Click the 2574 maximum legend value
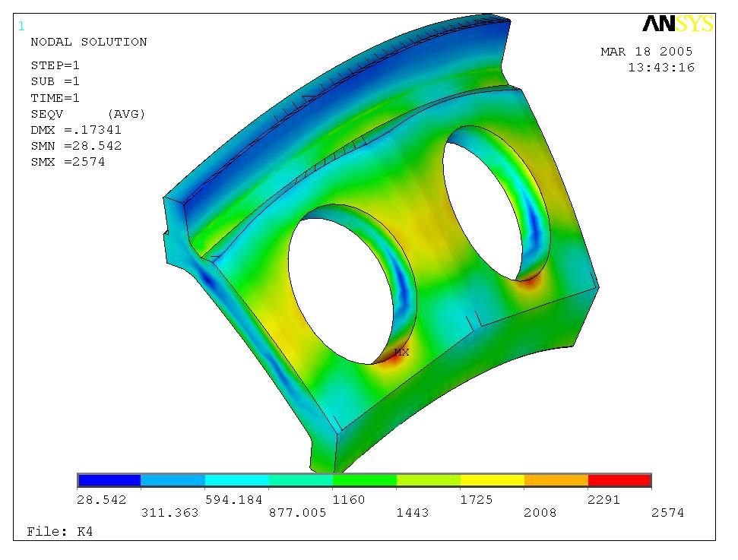This screenshot has width=738, height=560. point(667,513)
